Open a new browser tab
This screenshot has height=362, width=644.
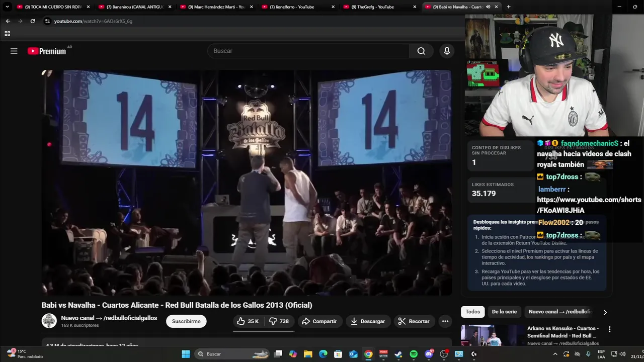point(508,7)
